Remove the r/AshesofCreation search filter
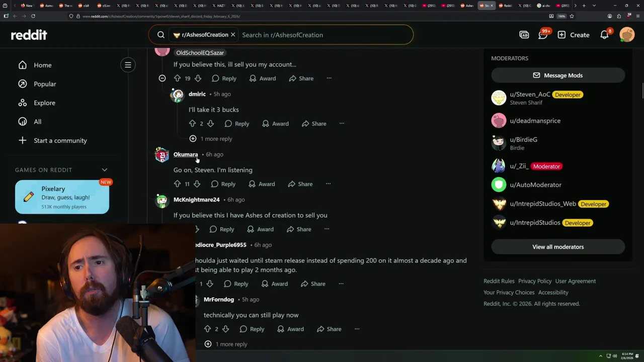644x362 pixels. [x=233, y=35]
